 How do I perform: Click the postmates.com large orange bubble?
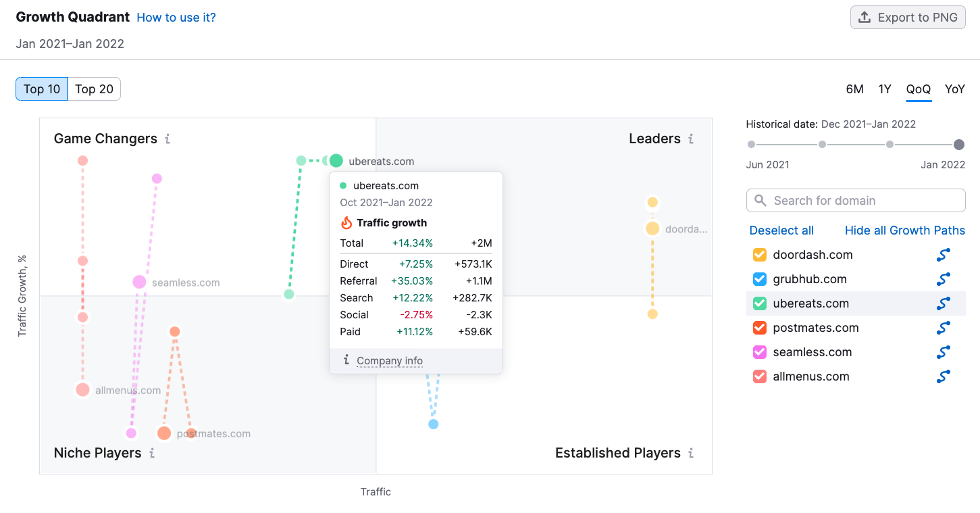click(164, 433)
